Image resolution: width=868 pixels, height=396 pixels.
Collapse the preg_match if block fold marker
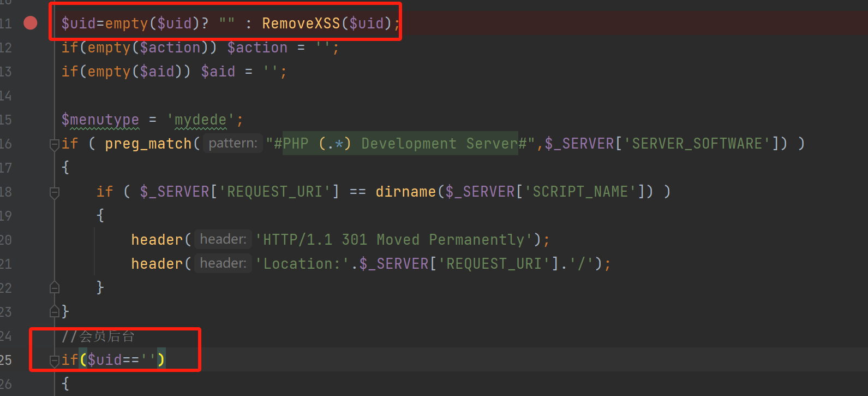(x=54, y=144)
